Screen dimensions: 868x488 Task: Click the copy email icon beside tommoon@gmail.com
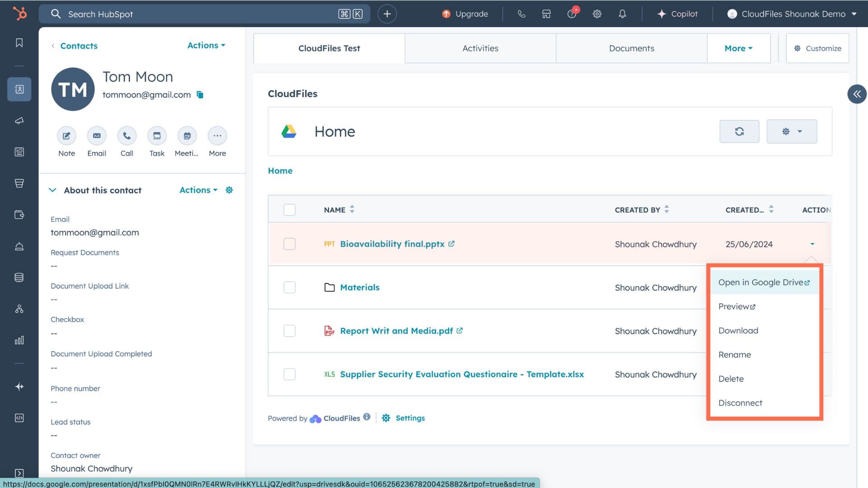(200, 95)
